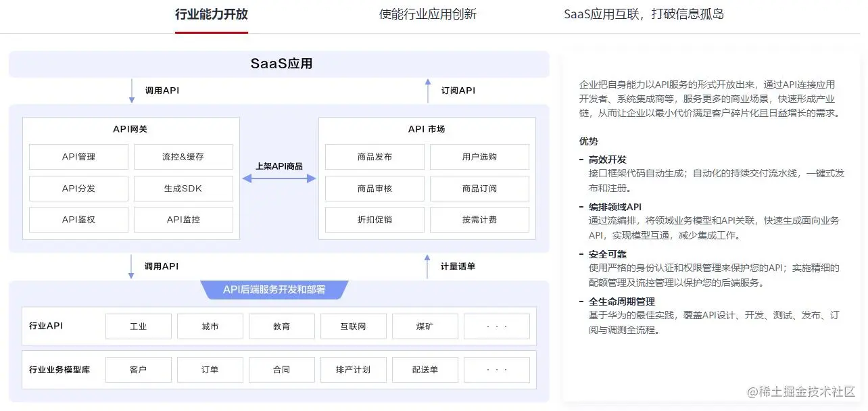The height and width of the screenshot is (411, 868).
Task: Click the 折扣促销 box
Action: [375, 220]
